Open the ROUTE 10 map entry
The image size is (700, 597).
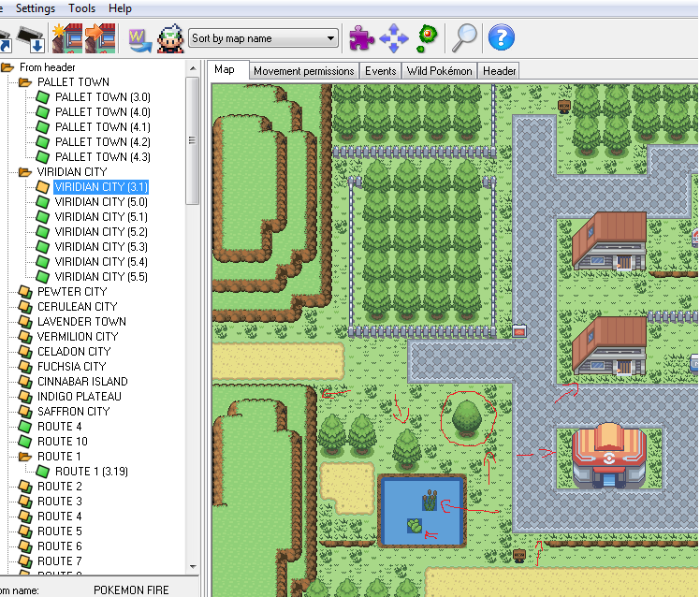pyautogui.click(x=62, y=442)
